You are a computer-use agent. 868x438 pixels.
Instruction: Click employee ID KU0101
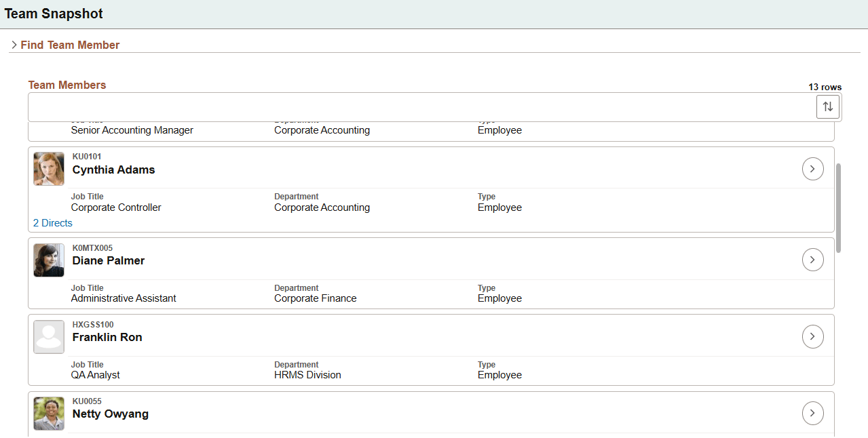click(87, 157)
